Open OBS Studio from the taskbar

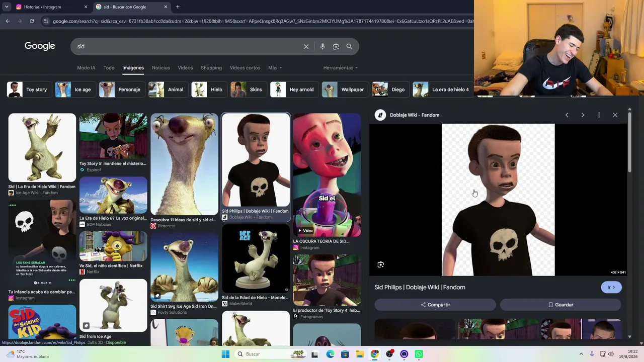tap(389, 354)
